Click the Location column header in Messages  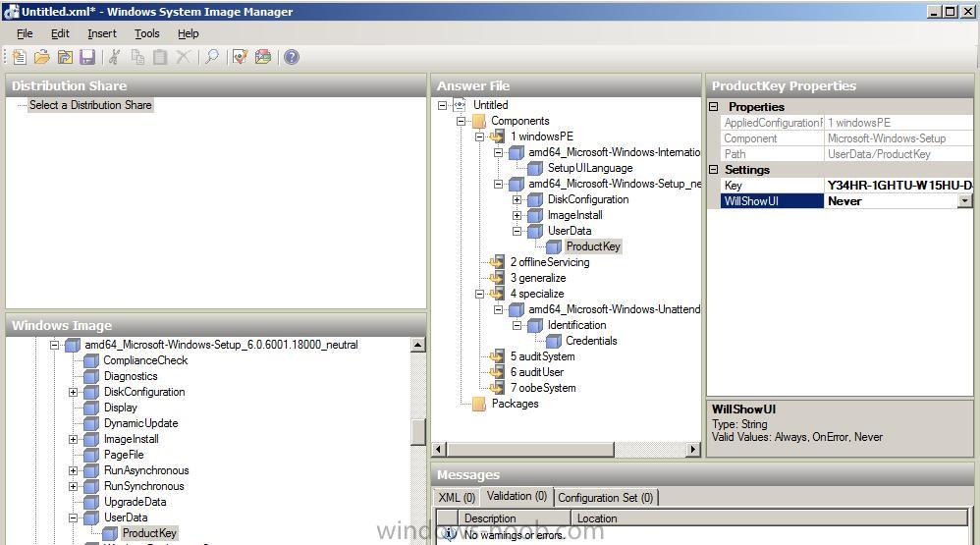[x=770, y=518]
